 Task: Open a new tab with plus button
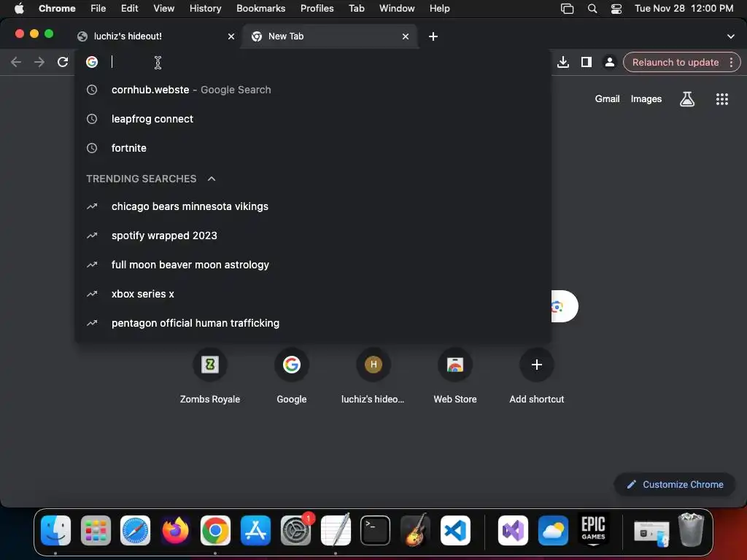[433, 36]
